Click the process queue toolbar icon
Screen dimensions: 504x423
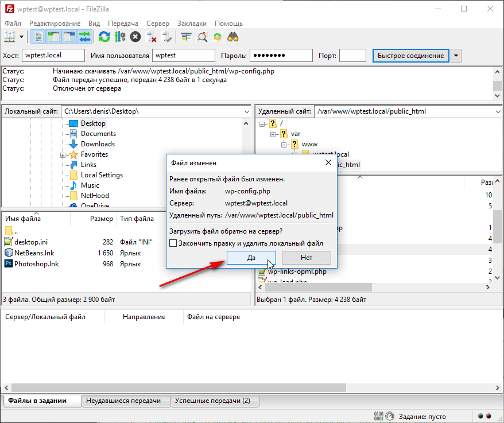(x=119, y=37)
